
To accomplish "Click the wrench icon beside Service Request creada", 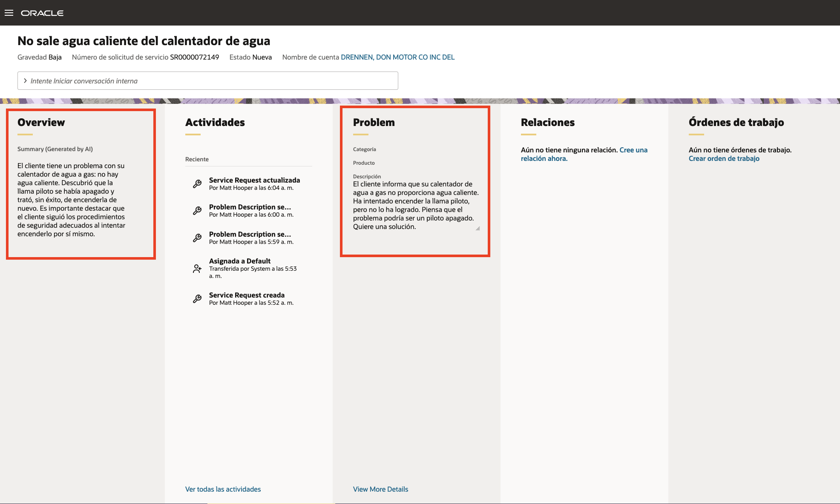I will point(197,298).
